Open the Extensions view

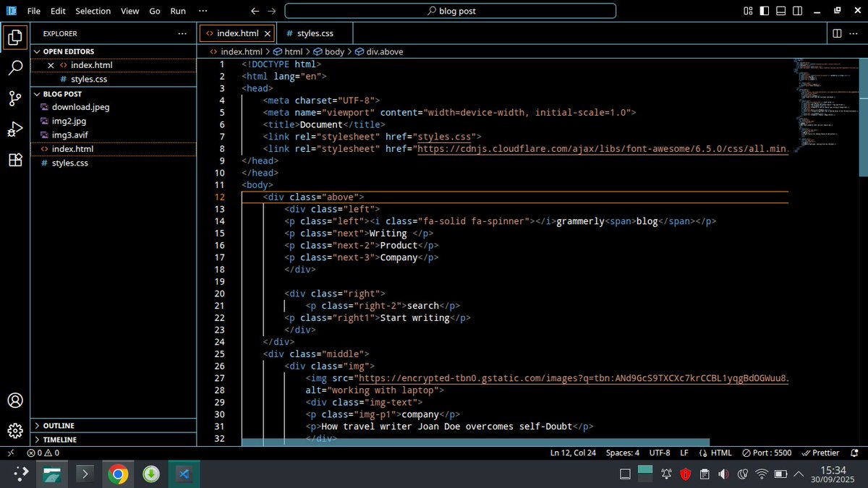tap(15, 160)
